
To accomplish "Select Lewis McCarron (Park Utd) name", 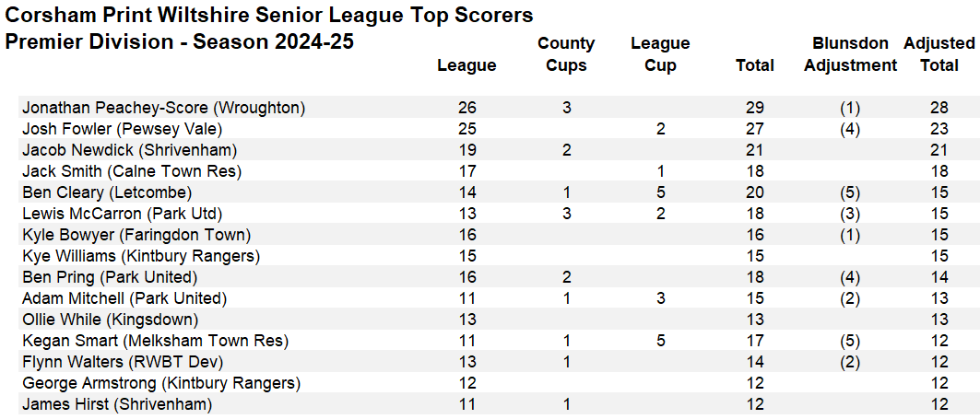I will pyautogui.click(x=123, y=214).
